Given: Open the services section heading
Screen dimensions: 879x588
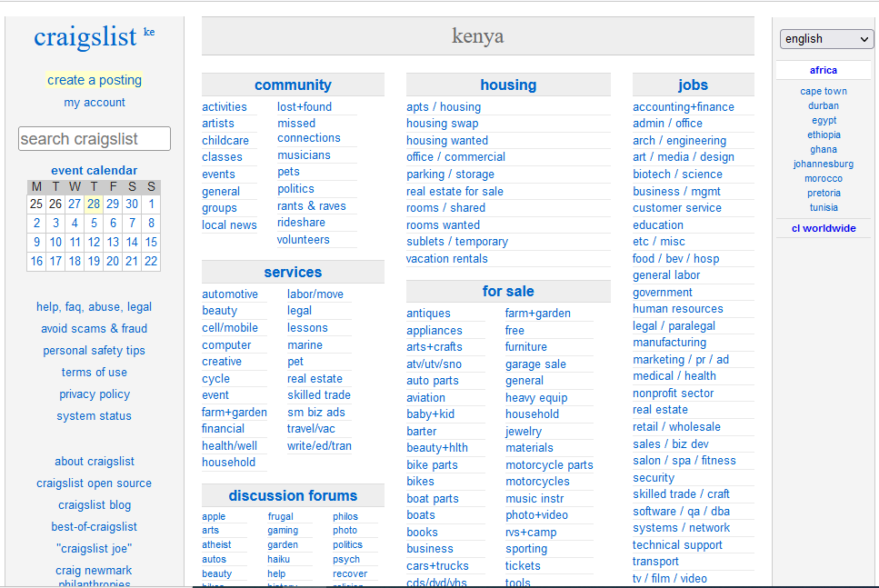Looking at the screenshot, I should click(x=293, y=273).
